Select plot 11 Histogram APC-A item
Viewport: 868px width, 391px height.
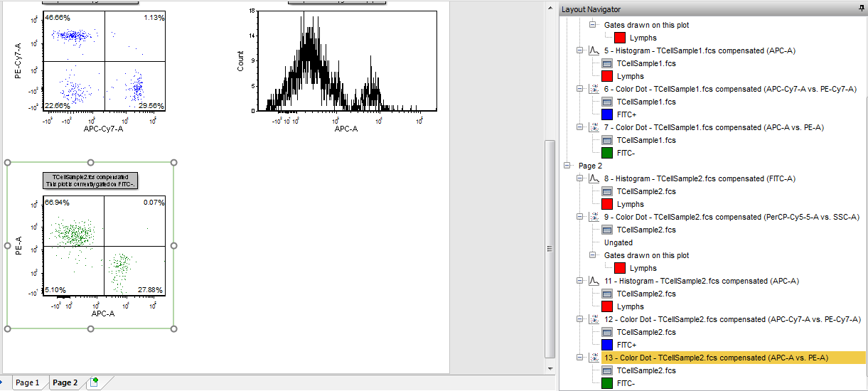pos(701,281)
